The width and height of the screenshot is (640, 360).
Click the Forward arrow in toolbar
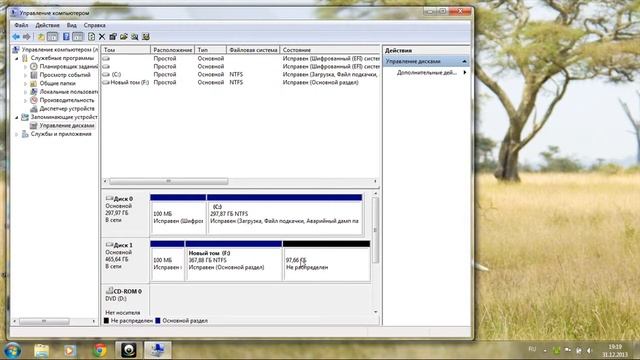pos(27,37)
